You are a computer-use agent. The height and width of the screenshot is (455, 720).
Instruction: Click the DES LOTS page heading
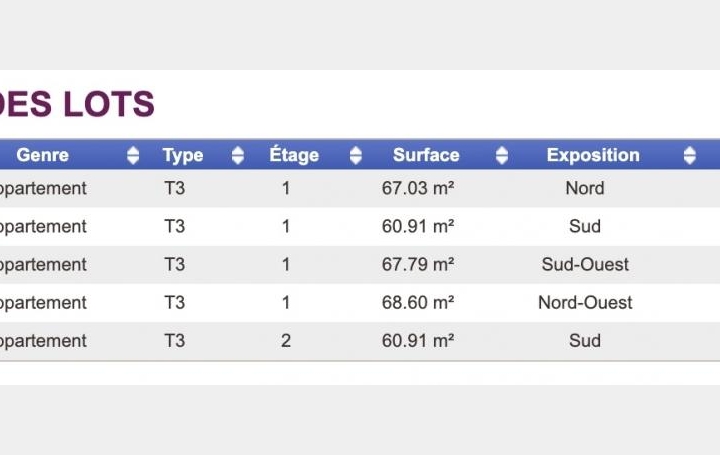tap(76, 104)
